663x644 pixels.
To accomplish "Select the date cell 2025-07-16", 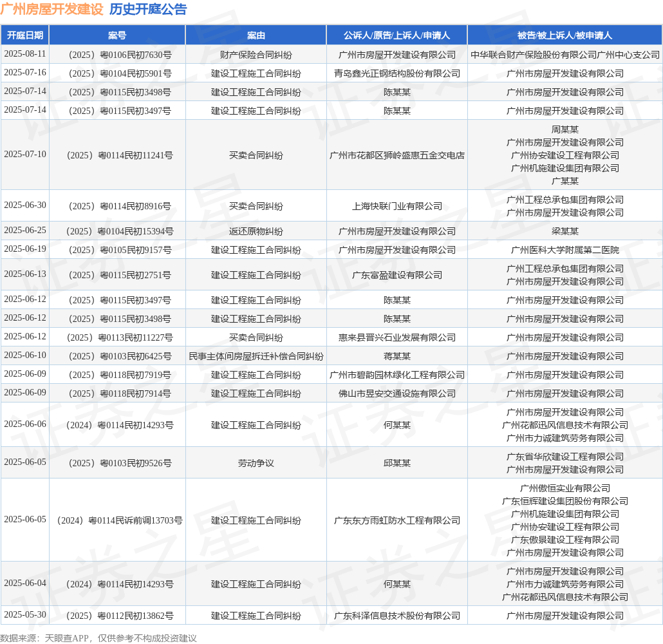I will pos(25,73).
